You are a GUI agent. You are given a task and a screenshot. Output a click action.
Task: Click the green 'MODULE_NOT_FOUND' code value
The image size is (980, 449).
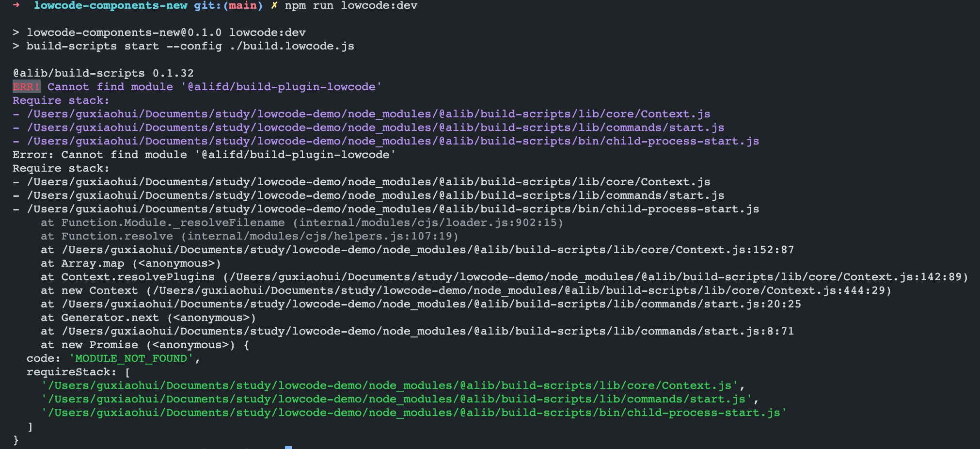pos(131,358)
